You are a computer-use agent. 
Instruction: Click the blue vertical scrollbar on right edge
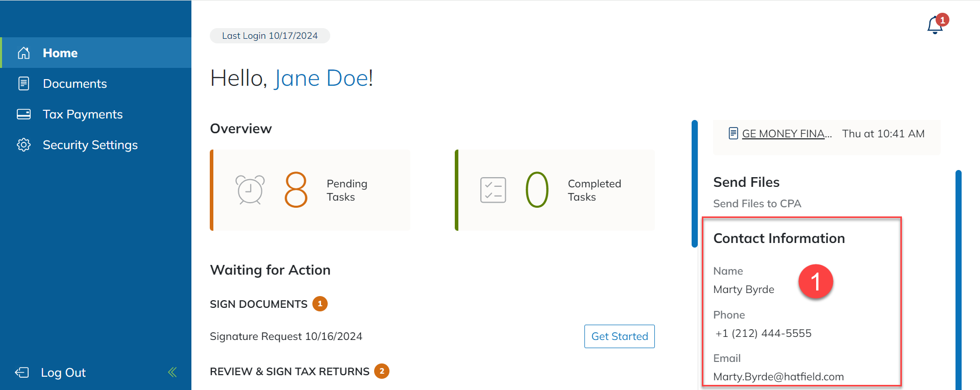pyautogui.click(x=958, y=280)
